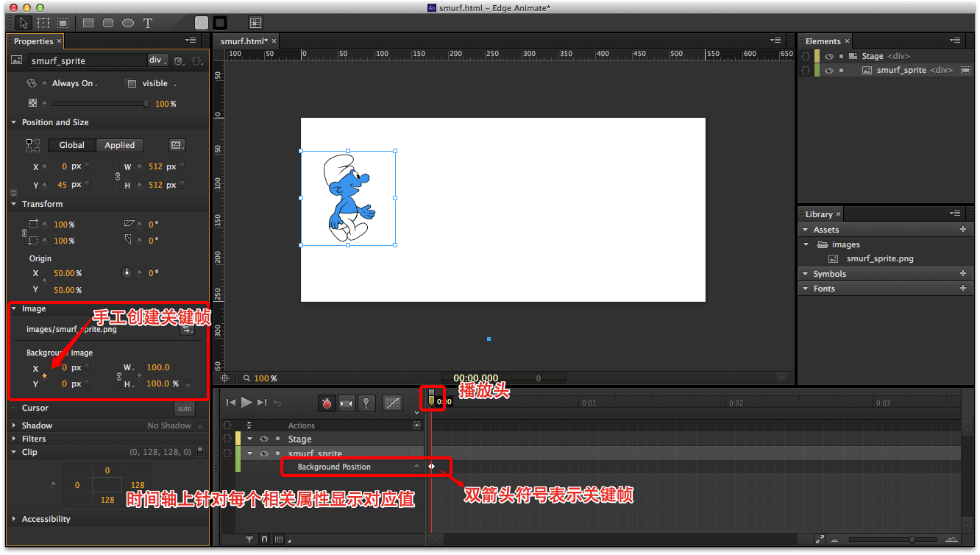Select the Clipping tool
The height and width of the screenshot is (555, 980).
click(x=63, y=23)
